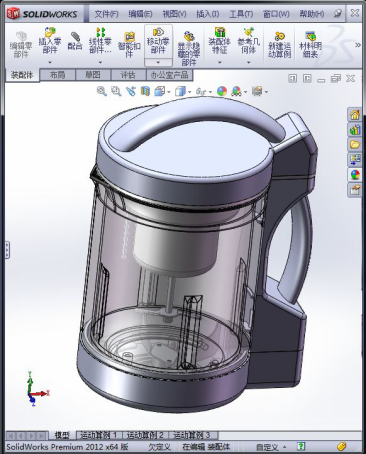The width and height of the screenshot is (366, 454).
Task: Open the Smart Fasteners (智能扣件) tool
Action: (x=129, y=45)
